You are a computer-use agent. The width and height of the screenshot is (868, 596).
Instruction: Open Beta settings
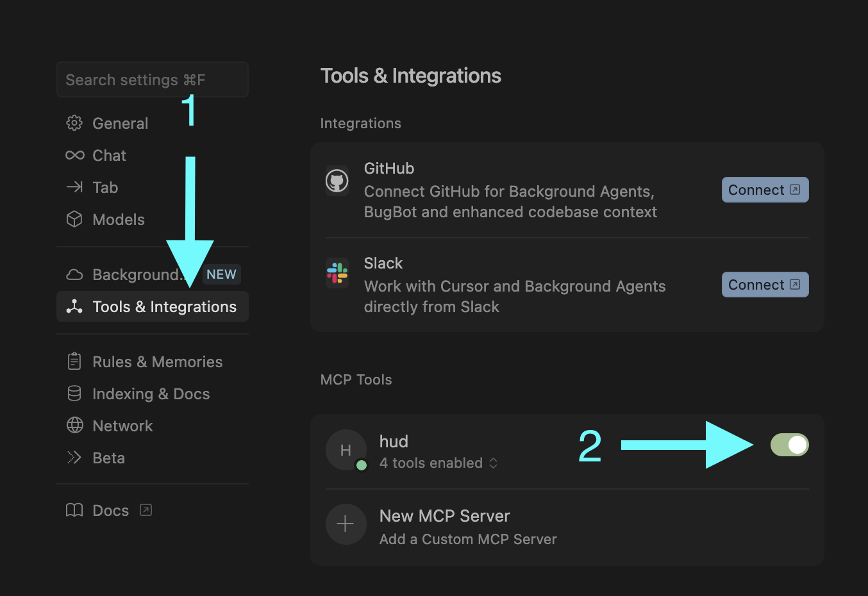point(153,458)
